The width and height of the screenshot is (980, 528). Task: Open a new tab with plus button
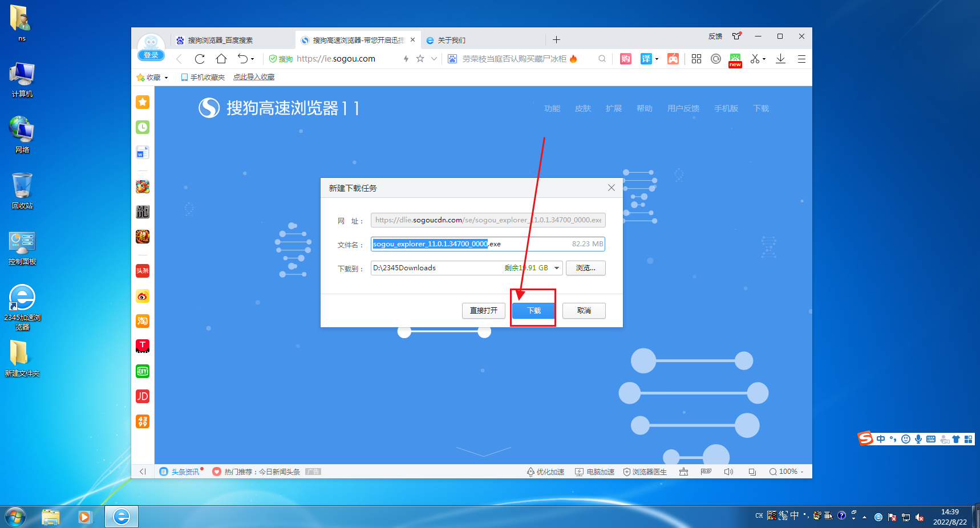pos(556,39)
